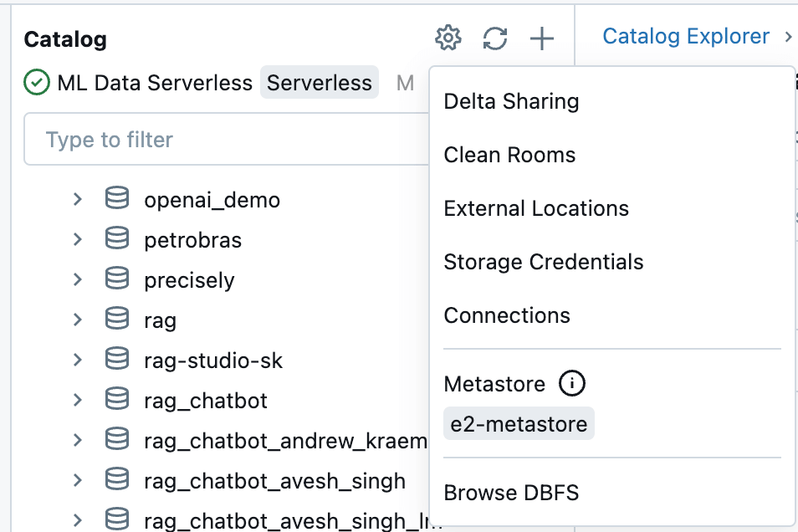Screen dimensions: 798x532
Task: Click the plus add icon
Action: (542, 38)
